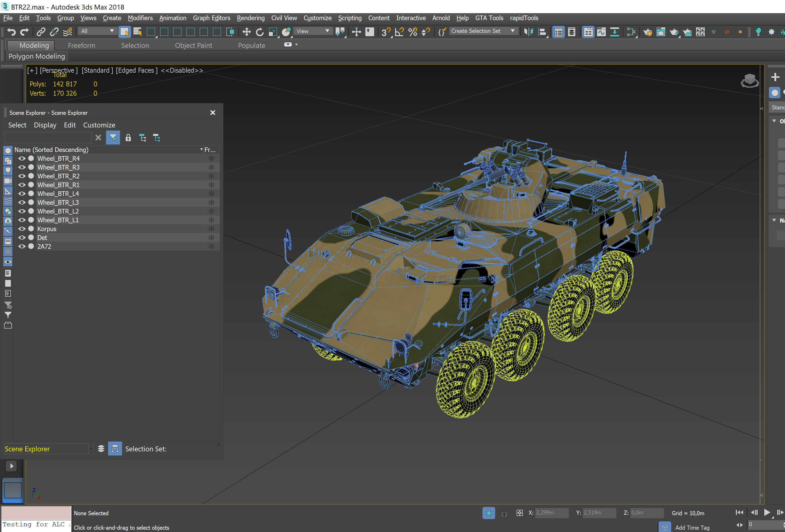
Task: Open the Rendering menu
Action: 251,18
